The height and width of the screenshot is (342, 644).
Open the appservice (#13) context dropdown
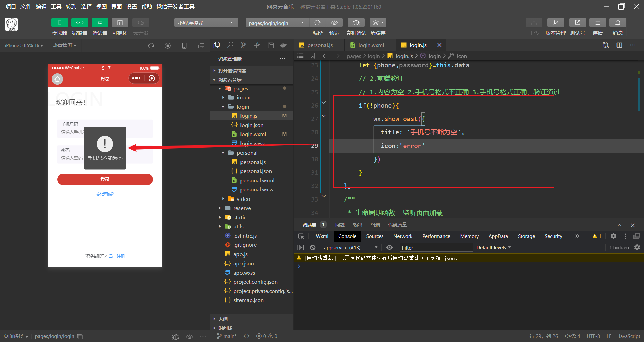click(x=350, y=247)
